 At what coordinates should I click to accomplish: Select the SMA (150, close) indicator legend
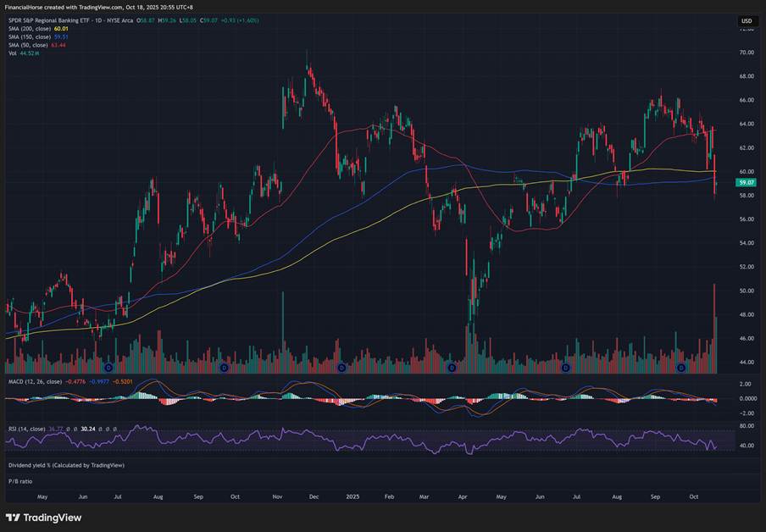(30, 36)
